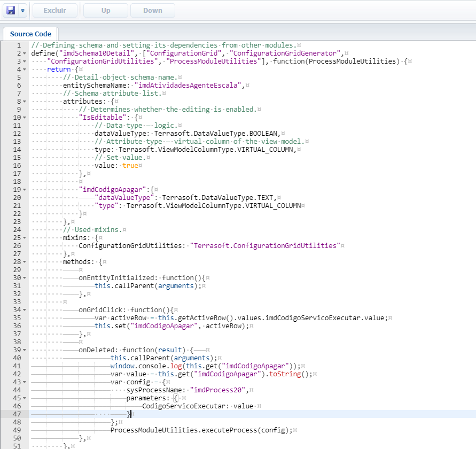Collapse the IsEditable block at line 10
Image resolution: width=476 pixels, height=449 pixels.
coord(25,118)
